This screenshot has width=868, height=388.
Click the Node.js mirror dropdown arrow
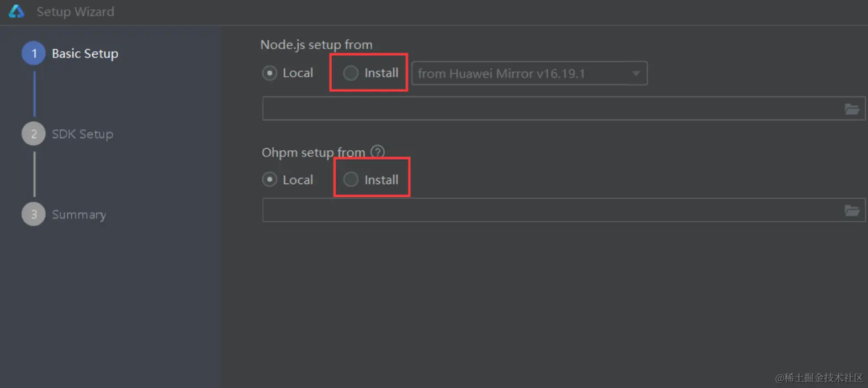(x=636, y=74)
